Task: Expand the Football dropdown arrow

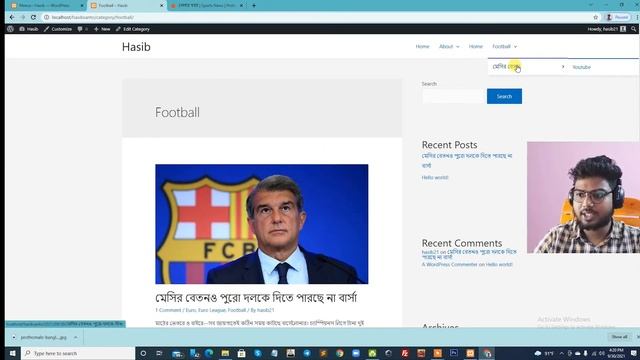Action: tap(515, 47)
